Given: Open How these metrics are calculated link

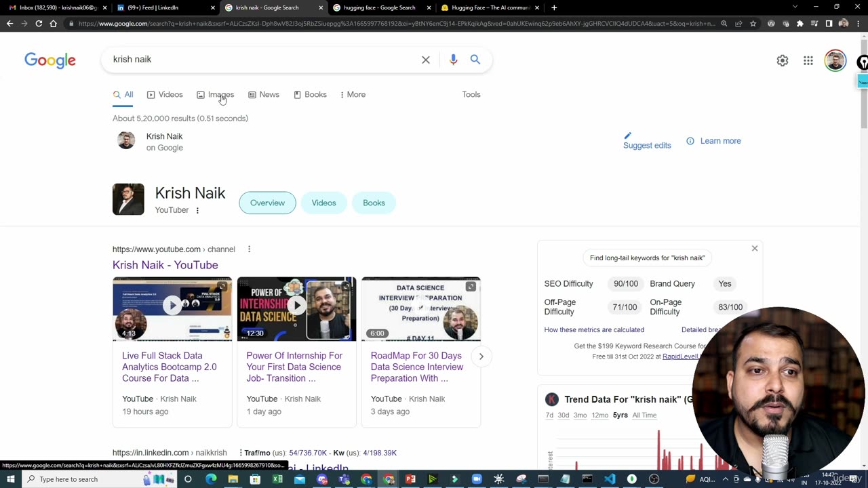Looking at the screenshot, I should pyautogui.click(x=594, y=330).
